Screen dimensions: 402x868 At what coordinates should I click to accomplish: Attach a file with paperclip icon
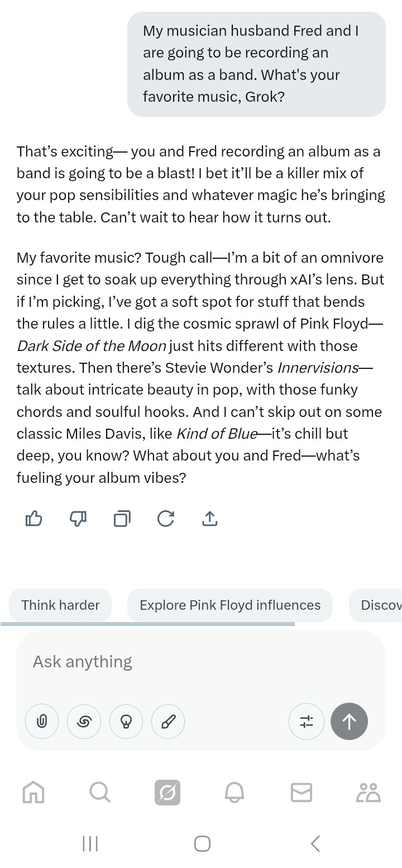point(42,722)
